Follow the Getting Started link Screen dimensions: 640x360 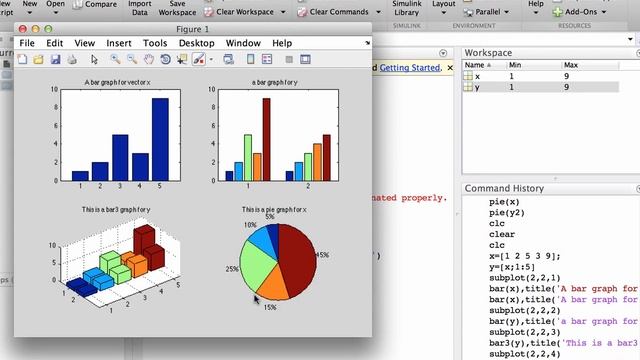[x=410, y=68]
